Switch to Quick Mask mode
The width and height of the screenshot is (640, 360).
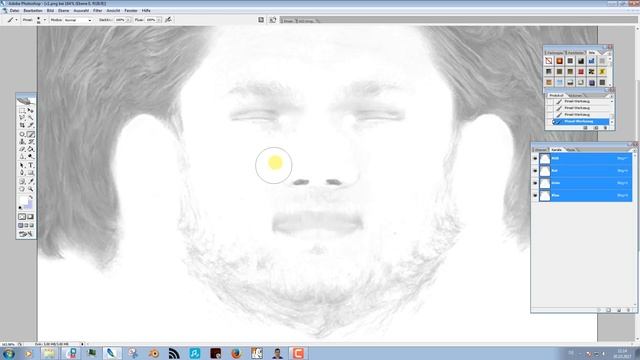(x=31, y=217)
